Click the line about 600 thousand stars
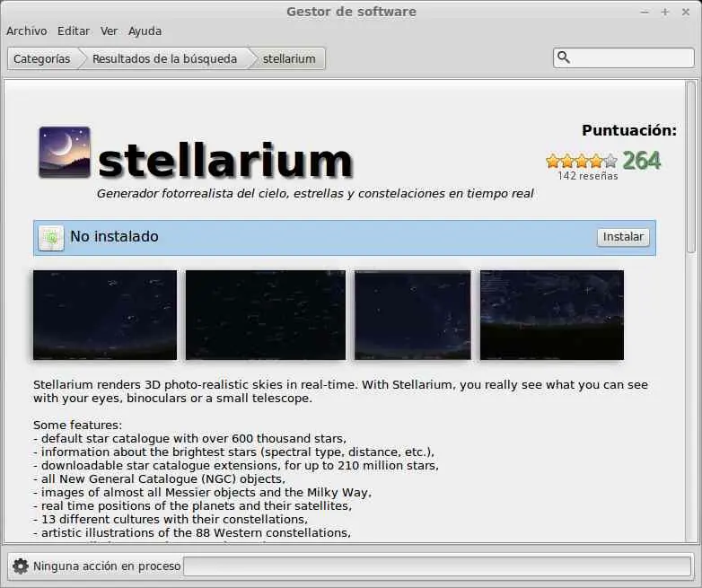 click(x=189, y=438)
